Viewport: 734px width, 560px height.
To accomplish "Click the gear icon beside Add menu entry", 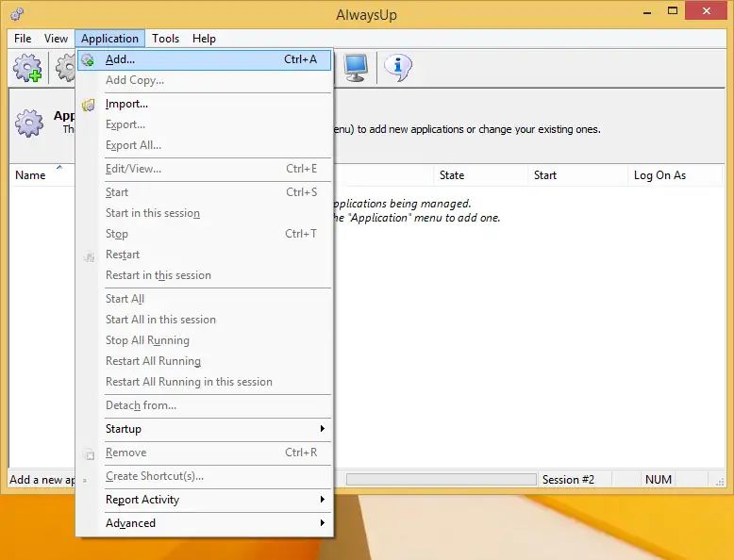I will click(x=88, y=60).
